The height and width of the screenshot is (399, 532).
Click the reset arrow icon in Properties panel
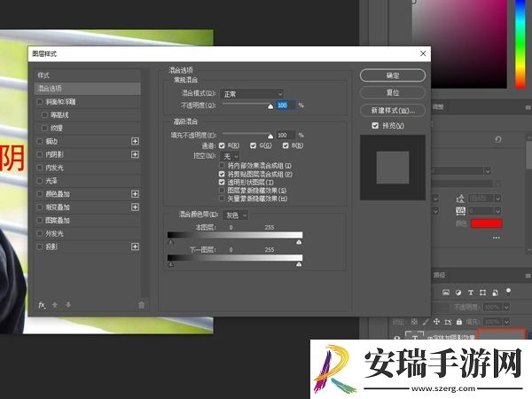pyautogui.click(x=498, y=139)
